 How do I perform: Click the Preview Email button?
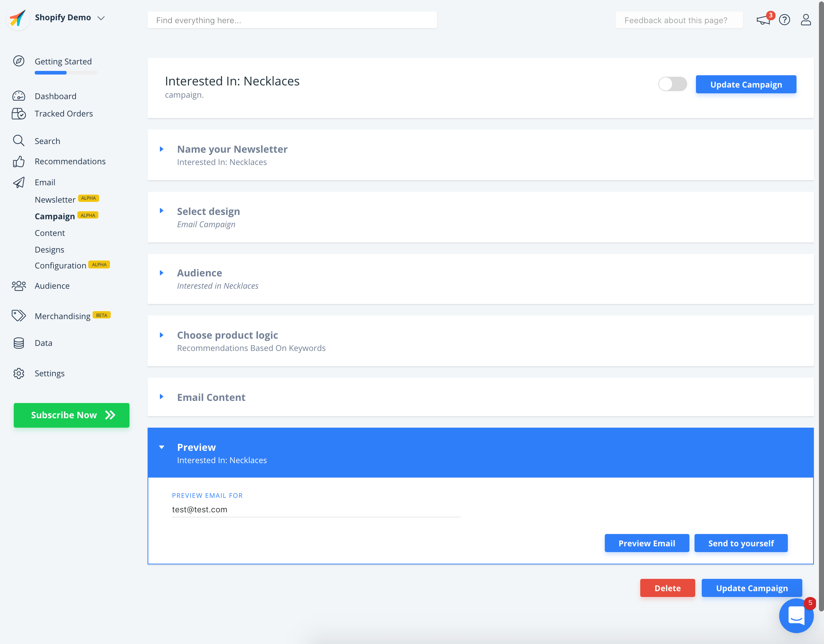[x=646, y=543]
